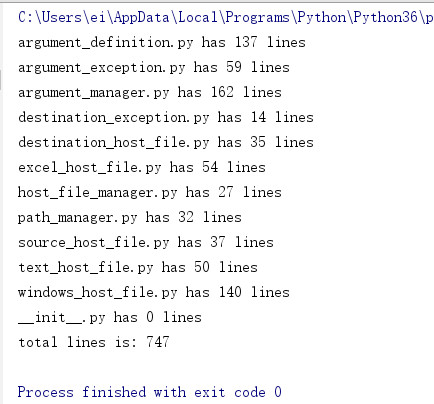This screenshot has height=404, width=434.
Task: Click the 747 total value
Action: (158, 342)
